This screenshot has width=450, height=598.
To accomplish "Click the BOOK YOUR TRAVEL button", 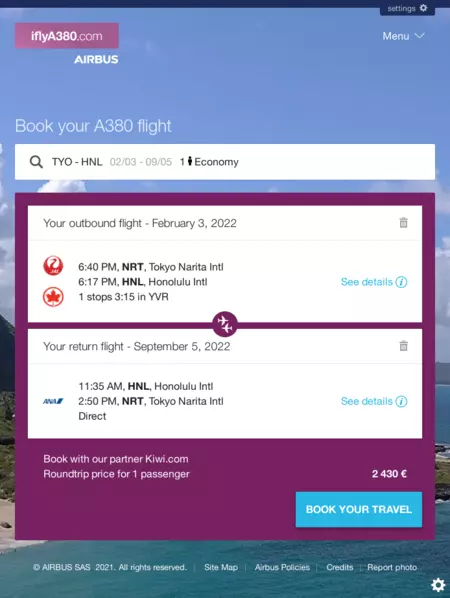I will pos(359,510).
